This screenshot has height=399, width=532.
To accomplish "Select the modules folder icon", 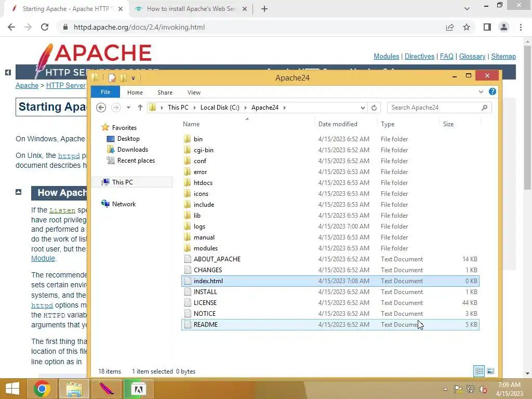I will point(187,248).
